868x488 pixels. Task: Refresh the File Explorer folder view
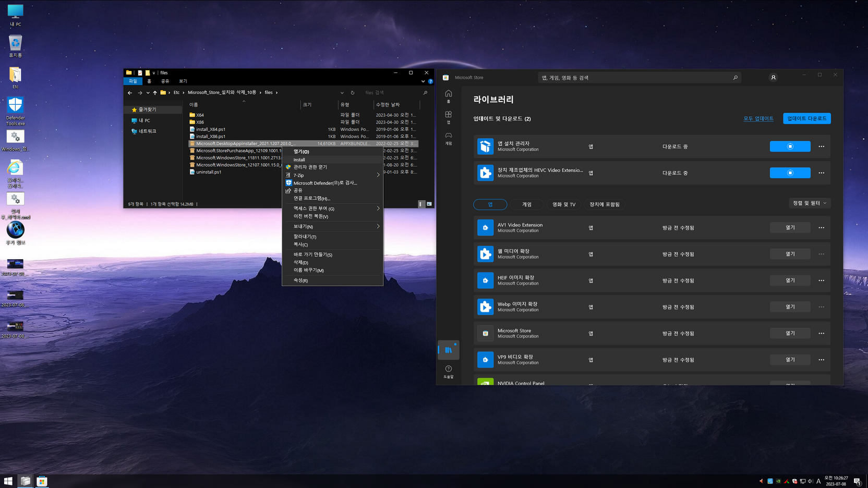[353, 93]
